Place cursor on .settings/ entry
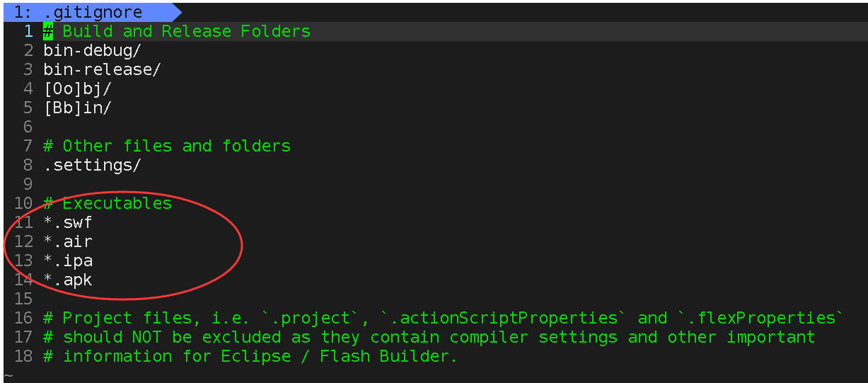The image size is (868, 383). point(92,165)
